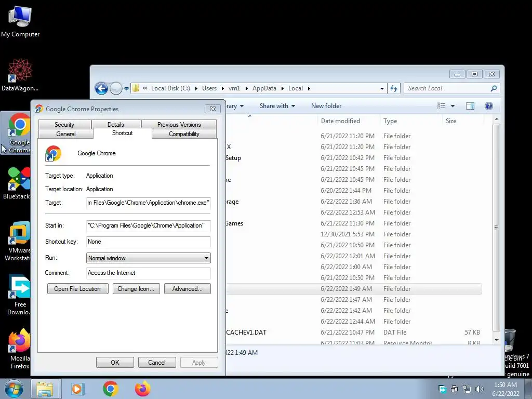Select row dated 12/30/2021 5:53 PM
The image size is (532, 399).
(x=353, y=234)
